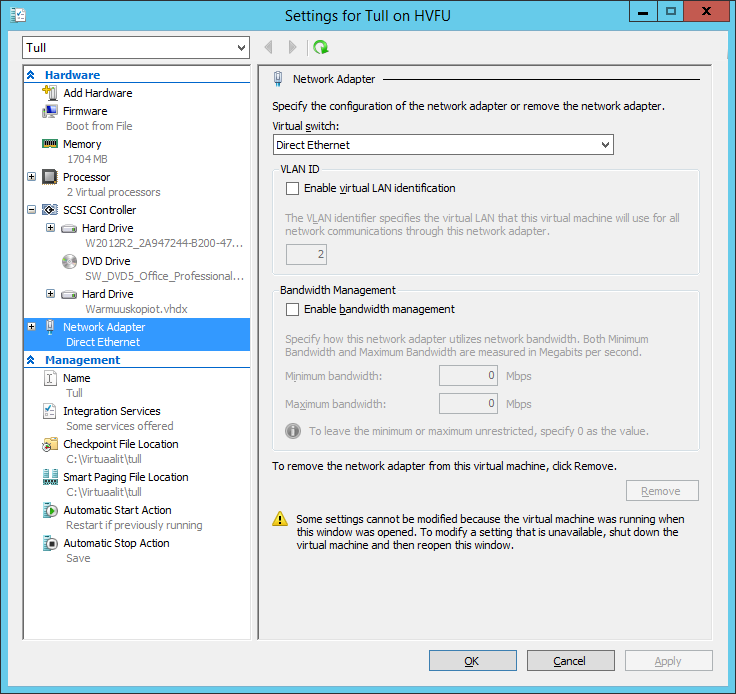The image size is (736, 694).
Task: Collapse the SCSI Controller node
Action: (32, 210)
